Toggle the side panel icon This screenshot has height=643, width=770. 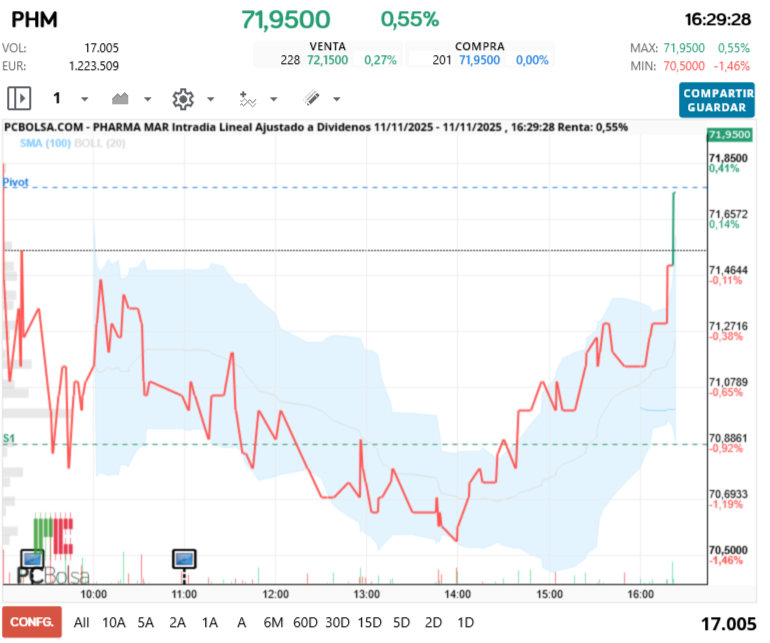click(19, 99)
